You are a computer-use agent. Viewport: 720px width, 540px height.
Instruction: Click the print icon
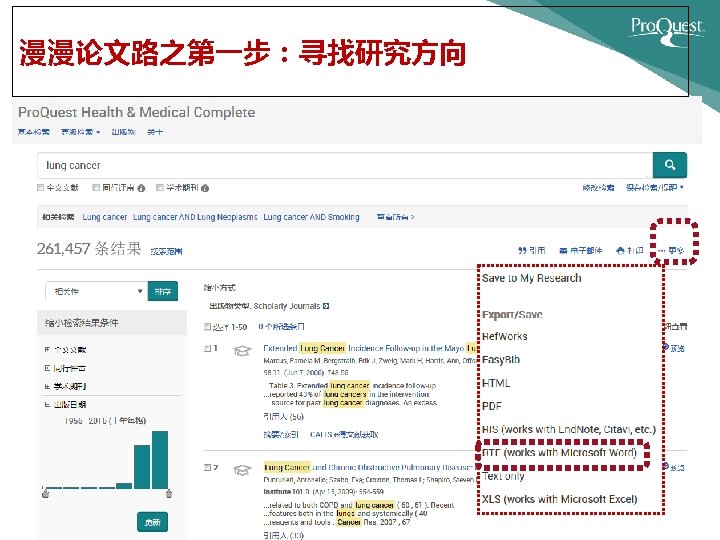620,251
